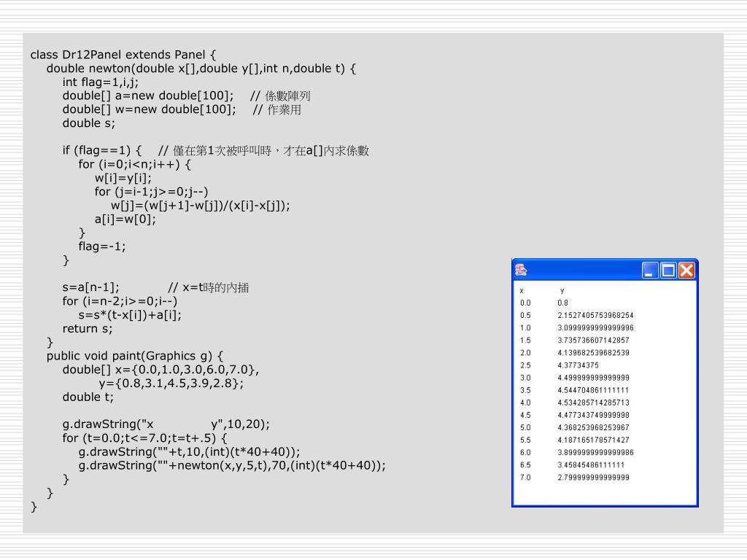The height and width of the screenshot is (560, 747).
Task: Select the value 4.499999999999999
Action: (x=594, y=378)
